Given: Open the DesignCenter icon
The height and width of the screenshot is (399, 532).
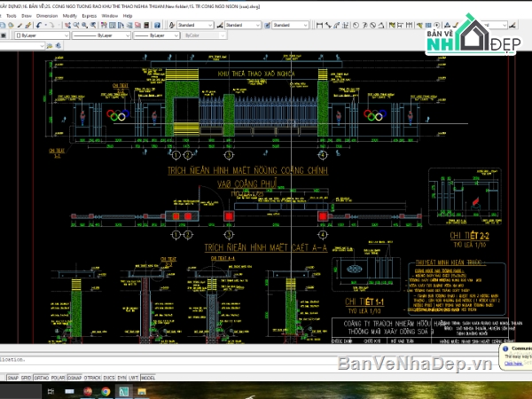Looking at the screenshot, I should pos(113,25).
